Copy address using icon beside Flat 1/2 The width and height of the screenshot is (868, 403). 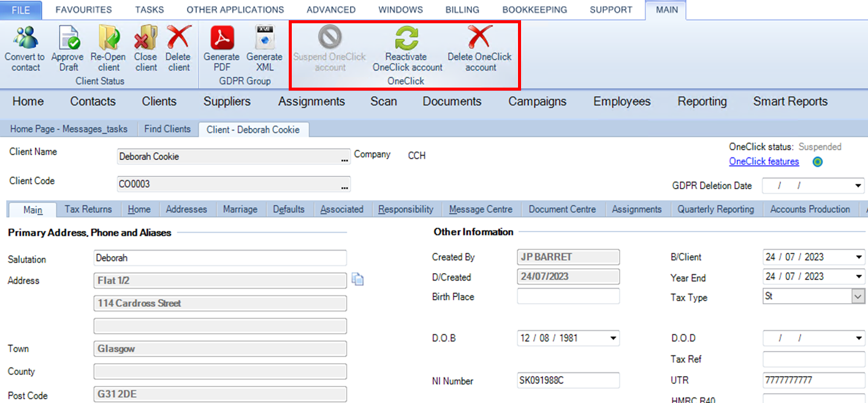tap(358, 279)
